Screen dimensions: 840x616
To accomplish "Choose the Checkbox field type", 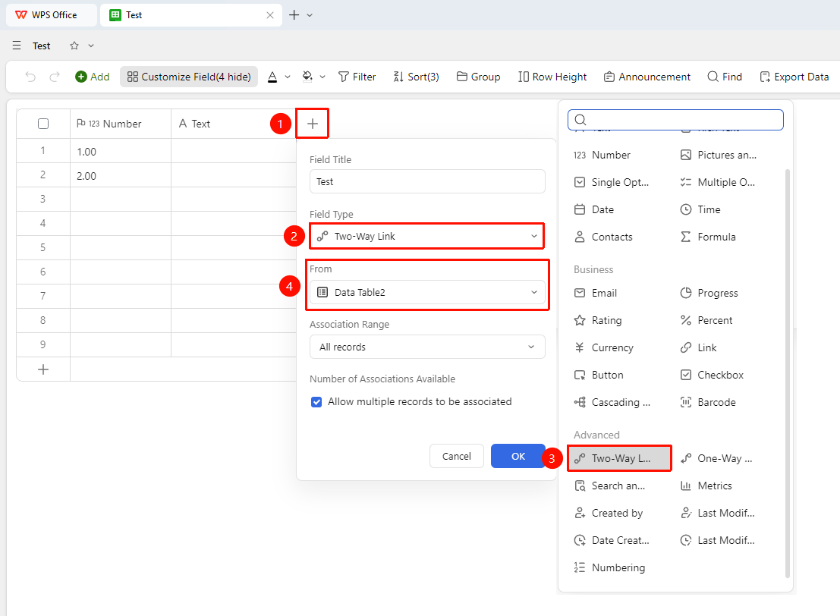I will coord(712,375).
